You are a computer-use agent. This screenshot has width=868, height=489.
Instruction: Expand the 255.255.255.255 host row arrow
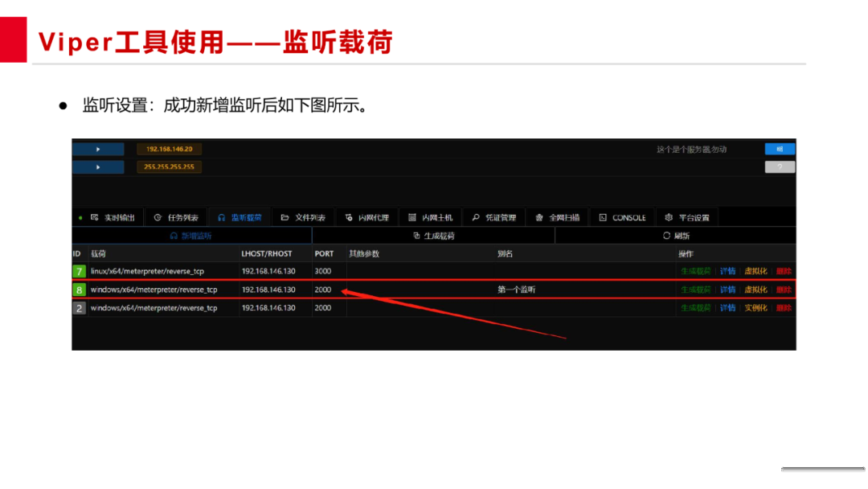(x=98, y=166)
